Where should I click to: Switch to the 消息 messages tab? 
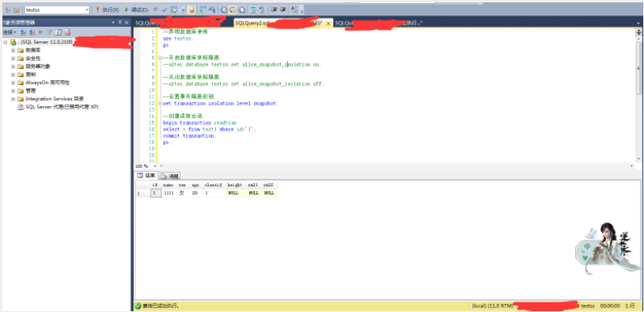pos(169,177)
